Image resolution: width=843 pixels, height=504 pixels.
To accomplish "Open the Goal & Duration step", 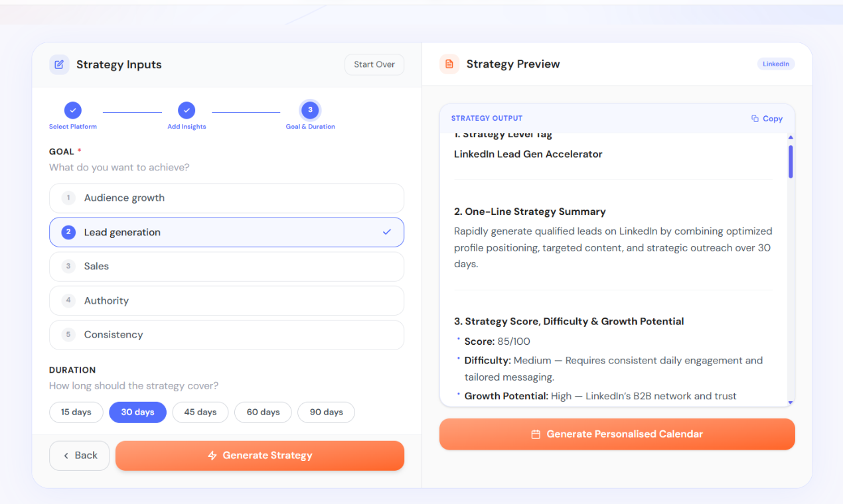I will pos(310,110).
